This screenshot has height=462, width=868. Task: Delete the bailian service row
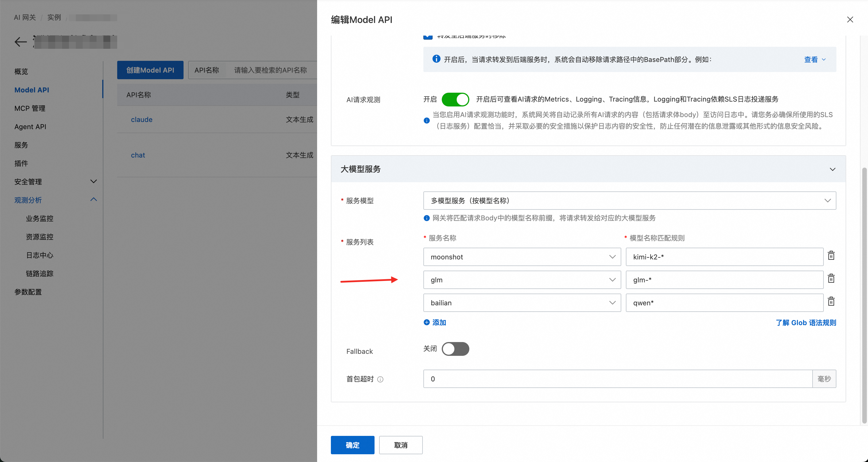click(x=831, y=301)
